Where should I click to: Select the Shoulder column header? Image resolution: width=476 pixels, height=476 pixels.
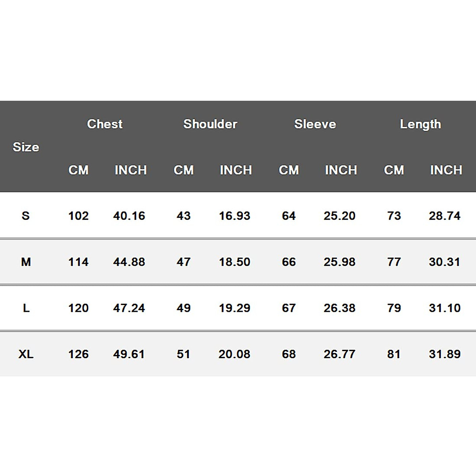210,124
